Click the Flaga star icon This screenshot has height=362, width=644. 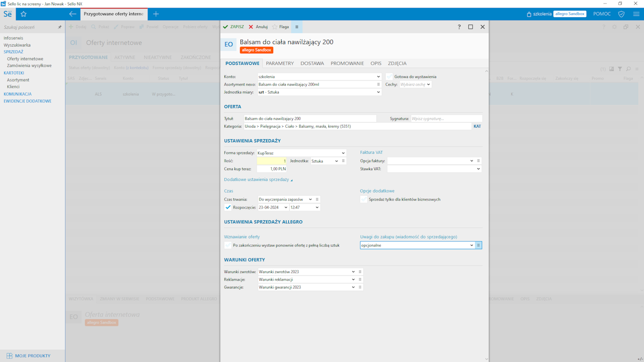[275, 27]
